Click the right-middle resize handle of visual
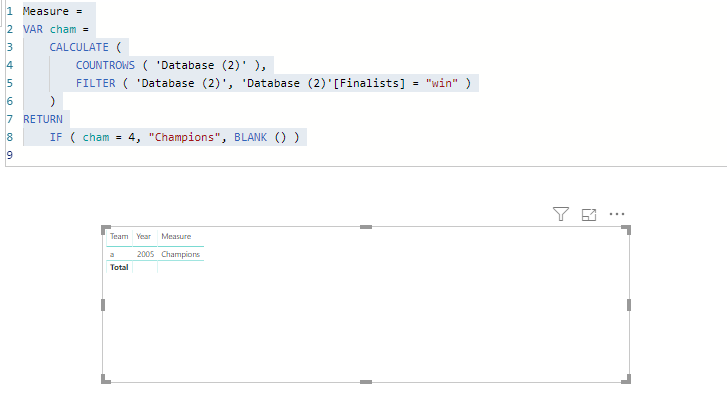The width and height of the screenshot is (727, 393). click(629, 305)
